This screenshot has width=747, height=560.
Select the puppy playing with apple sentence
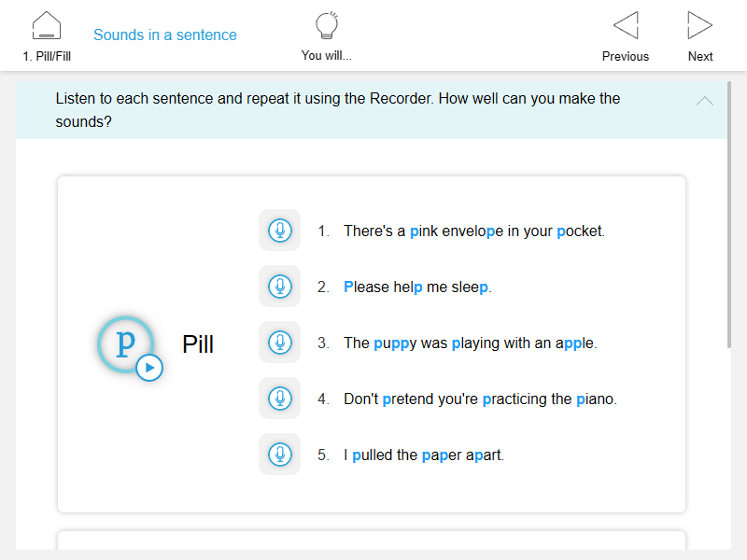[470, 343]
